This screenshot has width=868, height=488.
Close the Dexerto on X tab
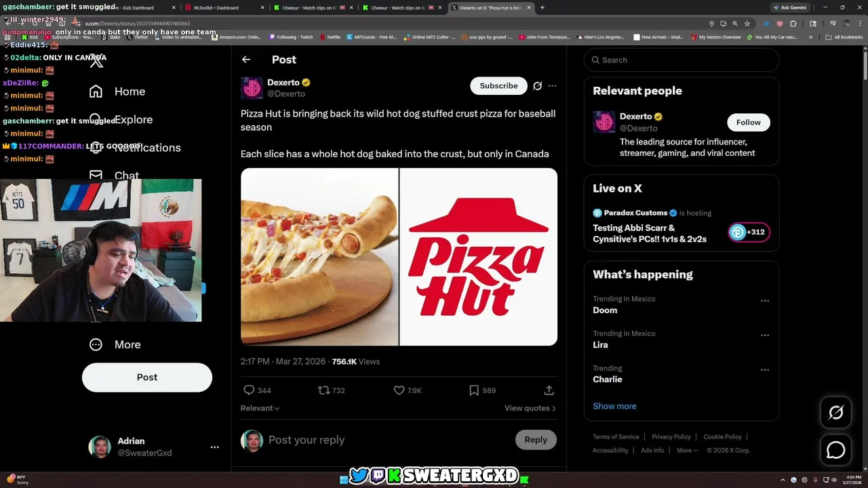[528, 7]
